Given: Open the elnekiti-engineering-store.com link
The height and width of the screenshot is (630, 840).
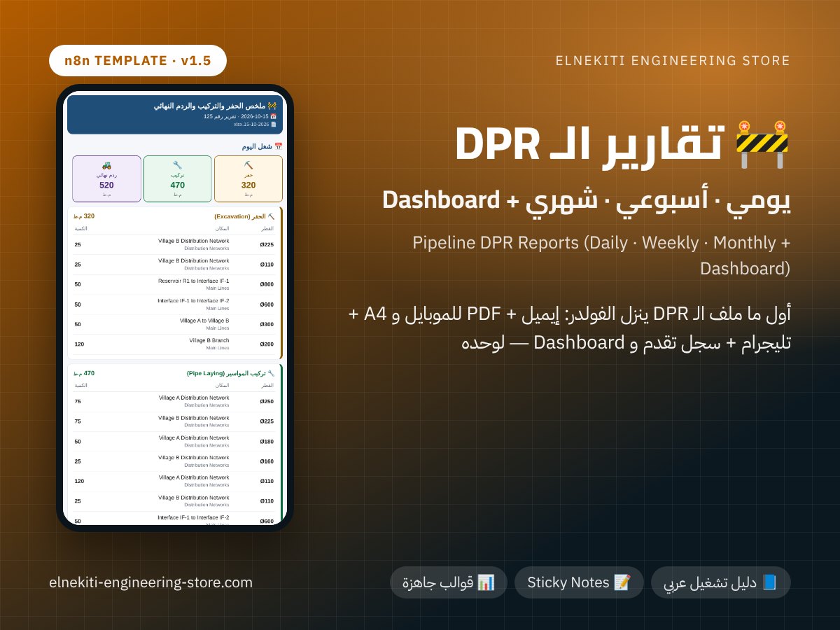Looking at the screenshot, I should [x=151, y=582].
